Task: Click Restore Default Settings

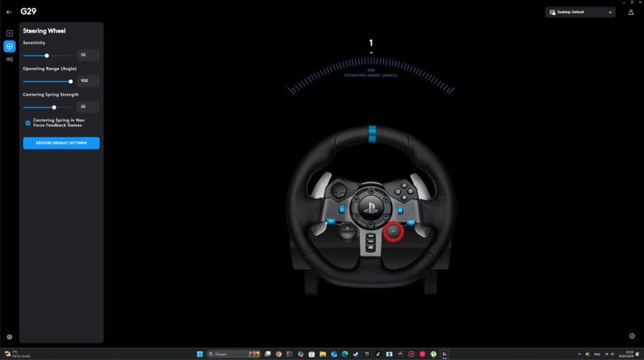Action: (x=61, y=143)
